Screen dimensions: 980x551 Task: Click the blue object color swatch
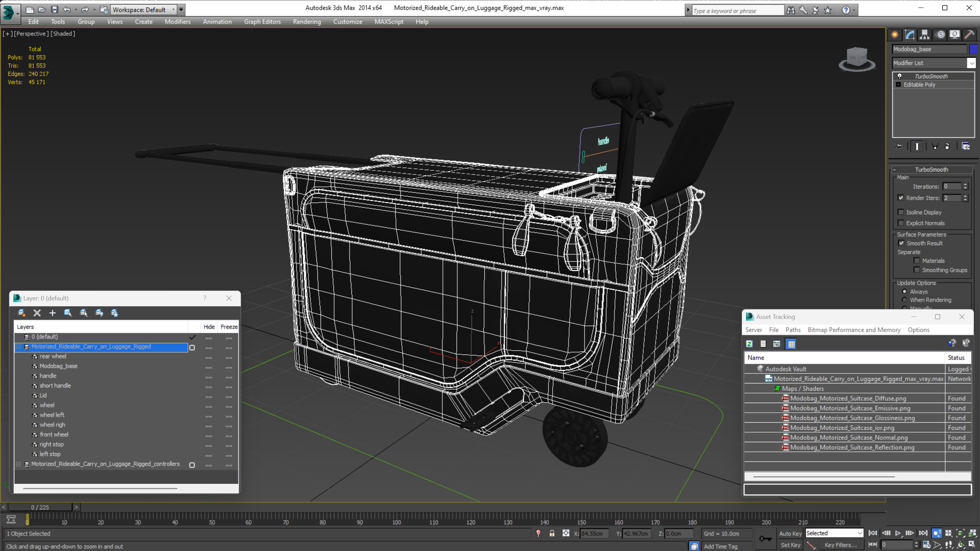click(973, 49)
